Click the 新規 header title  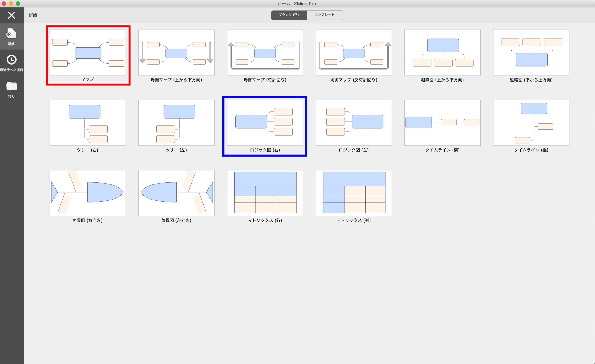point(33,16)
